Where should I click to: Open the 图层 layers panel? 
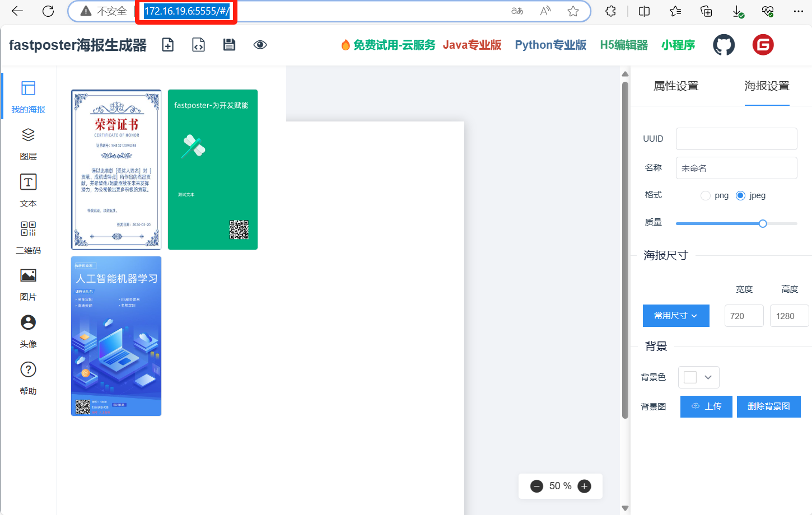pos(28,143)
